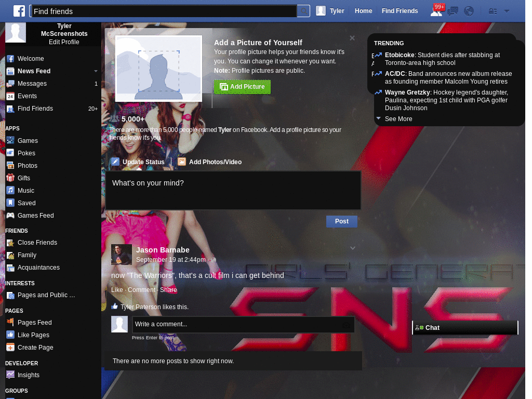The height and width of the screenshot is (399, 532).
Task: Expand the account menu arrow in top bar
Action: click(507, 11)
